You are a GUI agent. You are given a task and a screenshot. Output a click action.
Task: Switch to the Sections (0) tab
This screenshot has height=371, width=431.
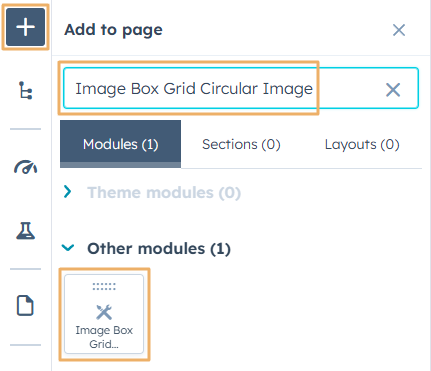(x=241, y=144)
